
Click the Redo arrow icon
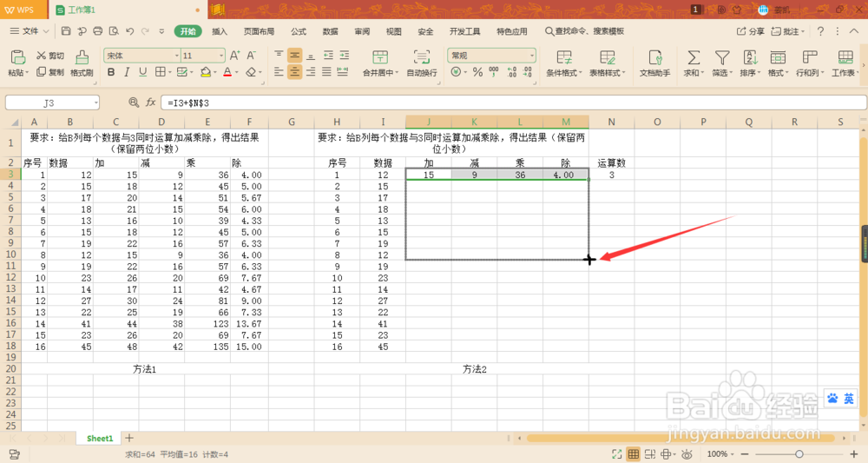[146, 31]
